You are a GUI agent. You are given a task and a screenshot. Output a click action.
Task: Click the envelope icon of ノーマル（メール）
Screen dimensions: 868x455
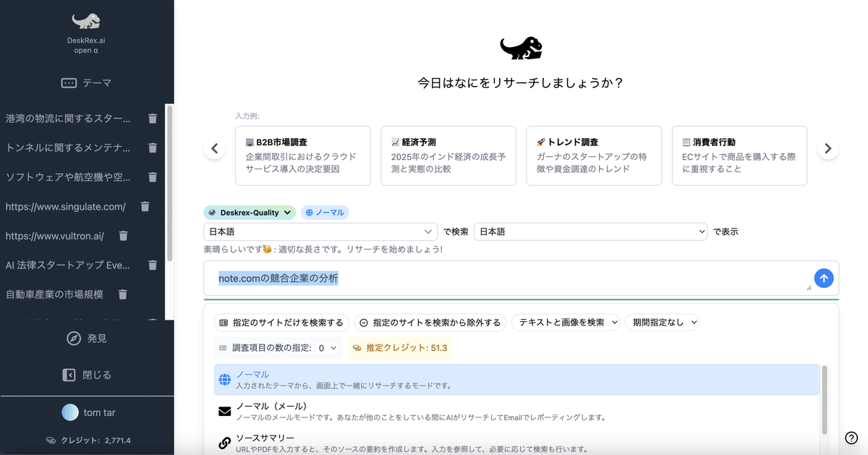(225, 411)
